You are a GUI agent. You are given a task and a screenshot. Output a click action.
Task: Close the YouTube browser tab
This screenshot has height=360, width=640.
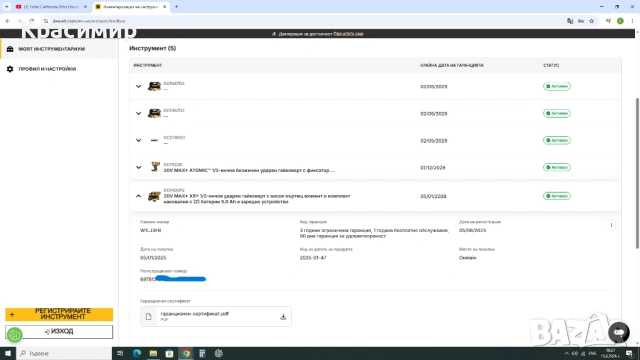85,7
